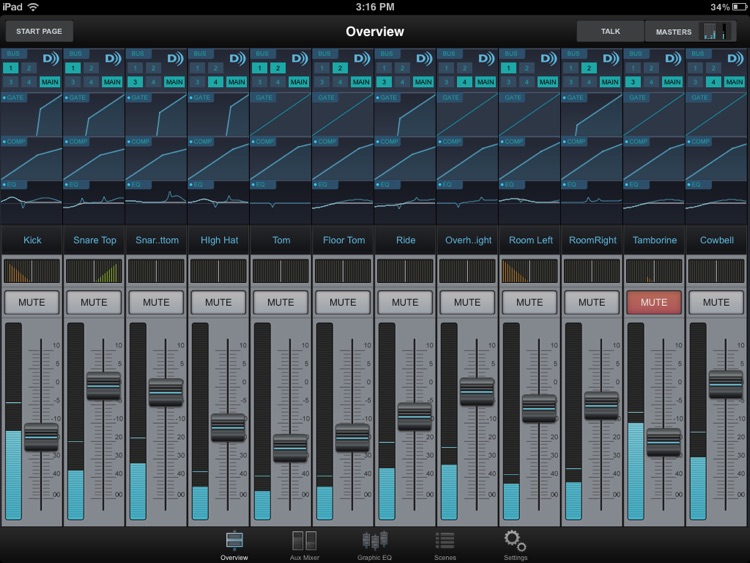Grab the Kick channel fader

tap(41, 436)
